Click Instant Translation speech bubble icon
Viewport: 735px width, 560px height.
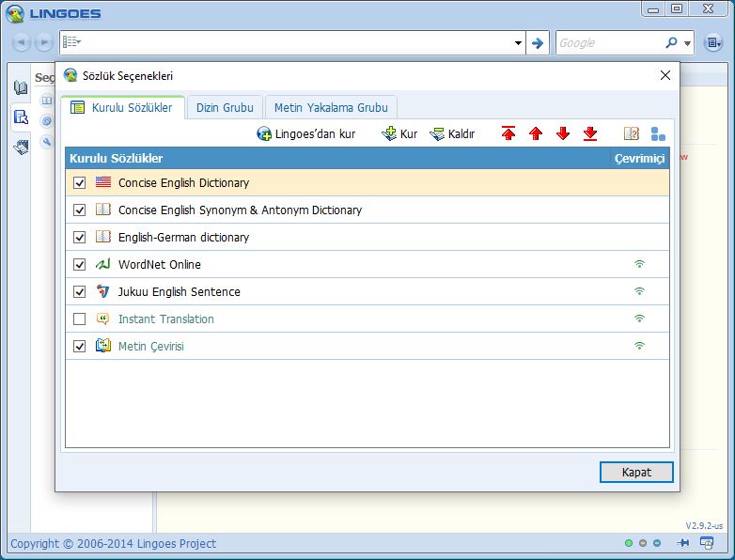point(103,319)
